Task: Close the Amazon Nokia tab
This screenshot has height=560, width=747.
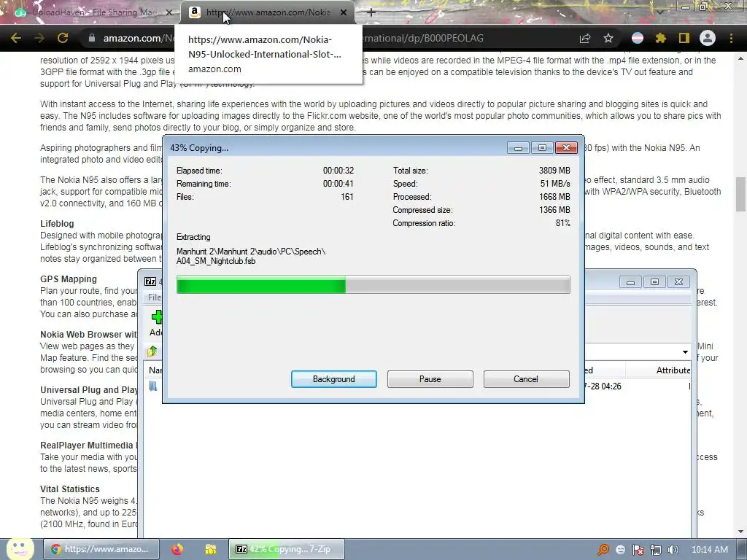Action: point(344,12)
